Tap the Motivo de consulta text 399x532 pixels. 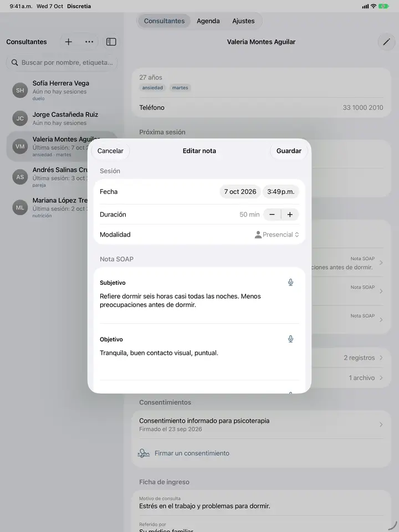click(x=204, y=506)
